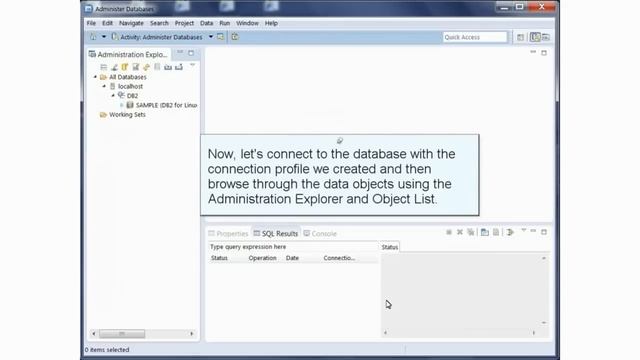640x360 pixels.
Task: Click the yellow icon in the Administration Explorer toolbar
Action: point(124,67)
